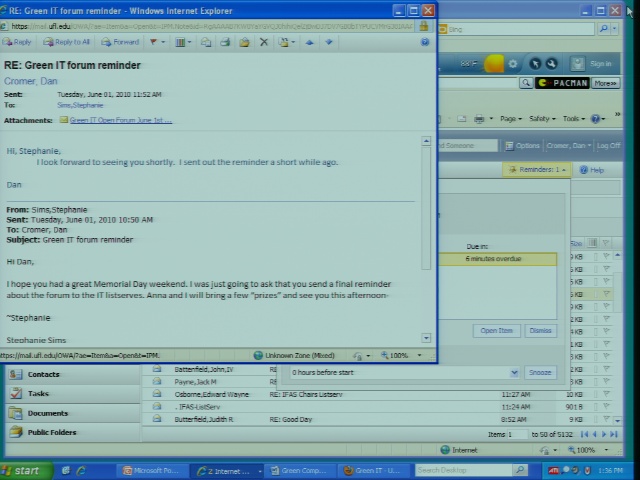Screen dimensions: 640x480
Task: Click the browser help question mark icon
Action: point(596,119)
